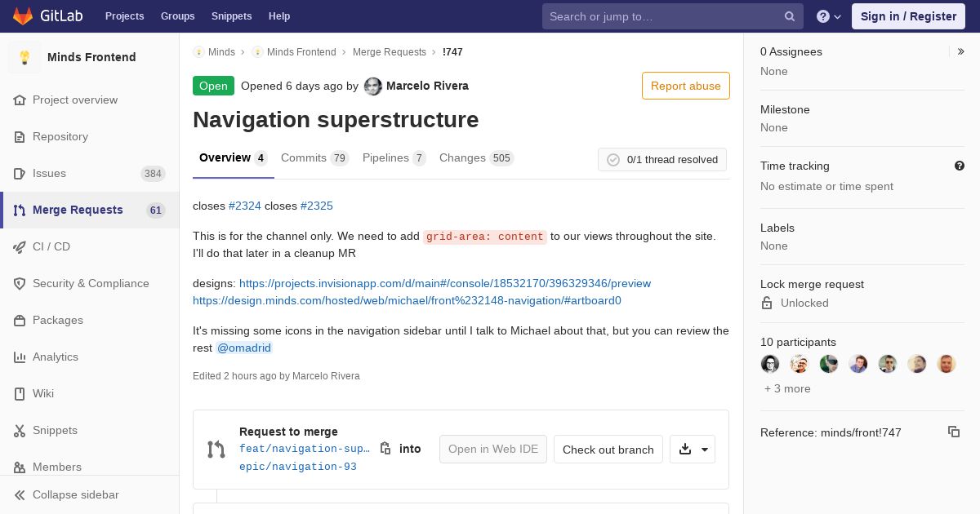
Task: Click the Minds Frontend lightbulb avatar in the sidebar
Action: click(x=24, y=57)
